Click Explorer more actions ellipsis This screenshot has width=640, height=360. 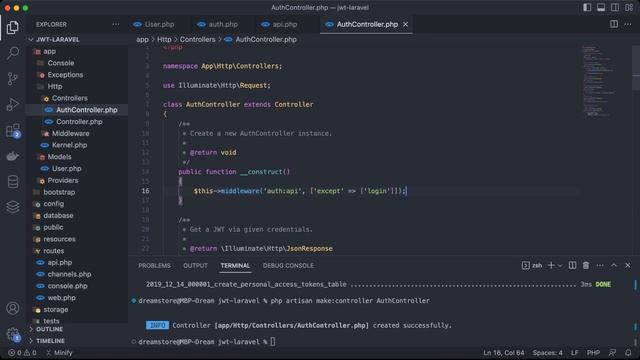point(116,24)
